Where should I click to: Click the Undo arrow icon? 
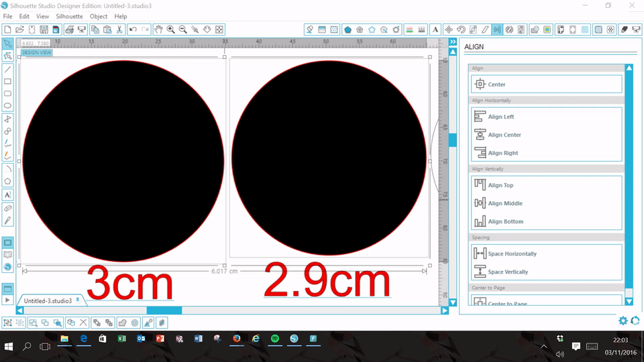tap(133, 29)
